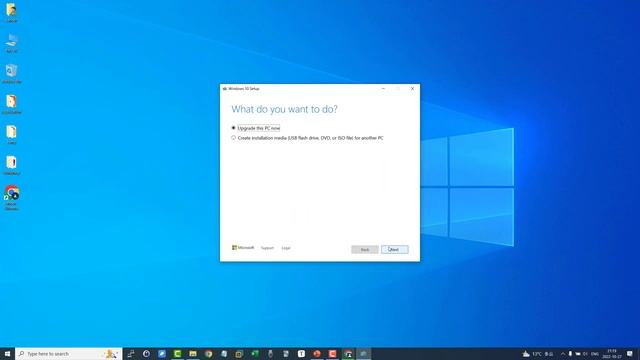Click the Microsoft logo in Setup footer
This screenshot has width=640, height=360.
coord(243,248)
